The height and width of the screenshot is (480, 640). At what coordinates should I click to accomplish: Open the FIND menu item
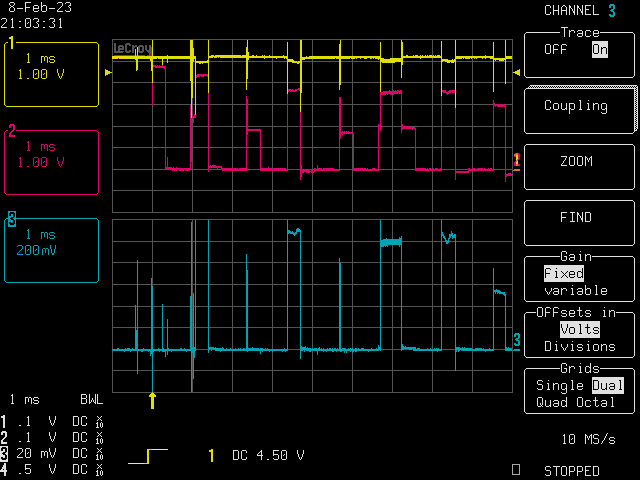pos(575,217)
